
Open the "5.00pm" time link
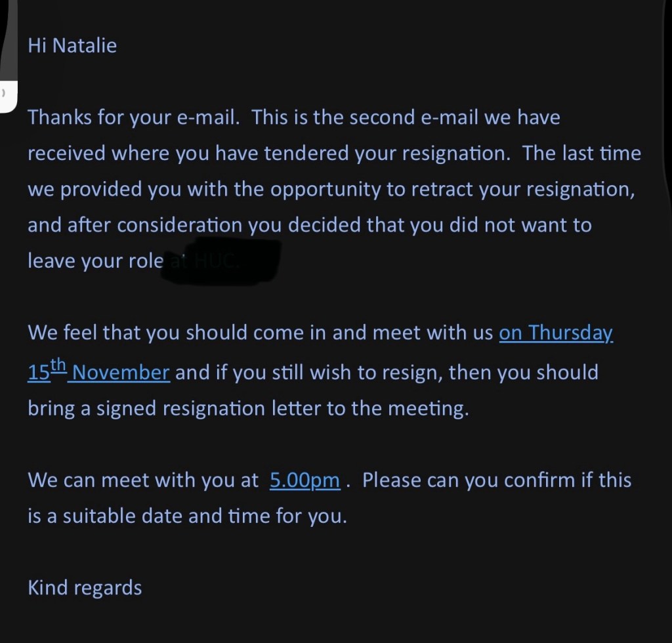304,480
